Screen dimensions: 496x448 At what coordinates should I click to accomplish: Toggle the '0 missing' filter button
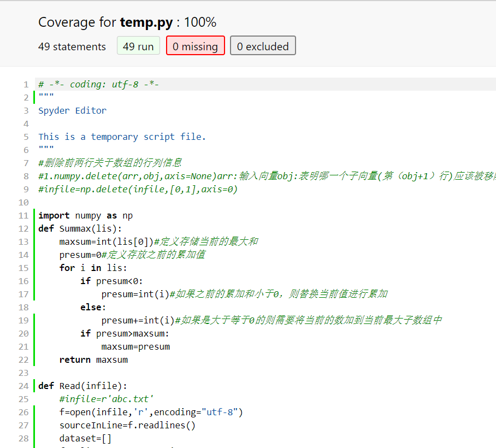point(195,46)
